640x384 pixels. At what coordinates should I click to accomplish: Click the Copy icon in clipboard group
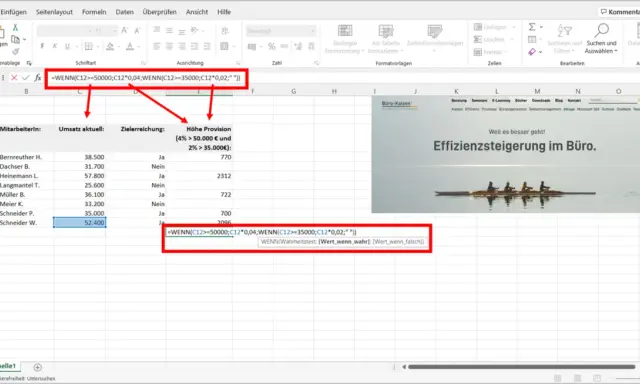[x=15, y=40]
